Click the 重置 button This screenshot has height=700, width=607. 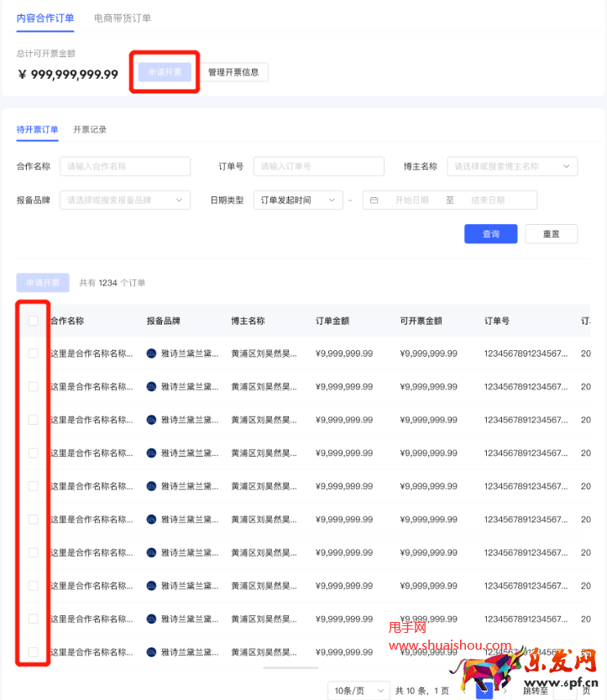[x=551, y=234]
